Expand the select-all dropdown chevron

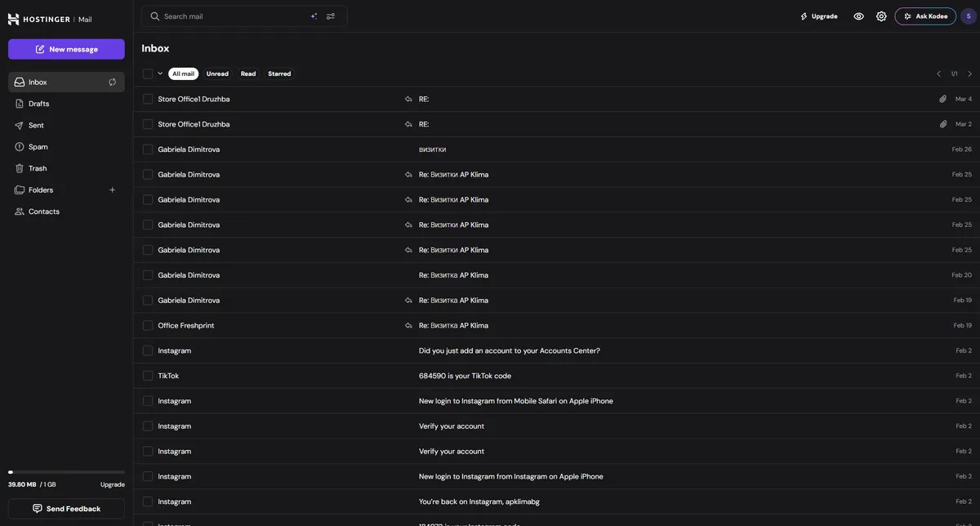(x=160, y=74)
